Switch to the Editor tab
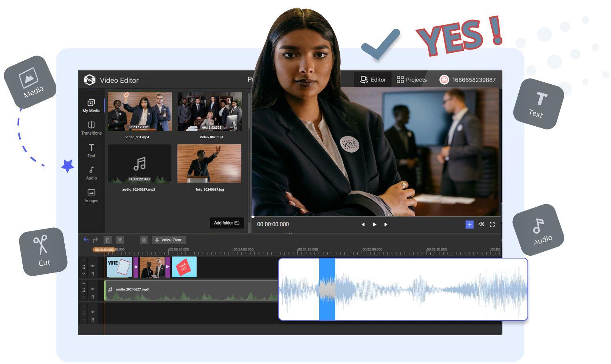 372,80
